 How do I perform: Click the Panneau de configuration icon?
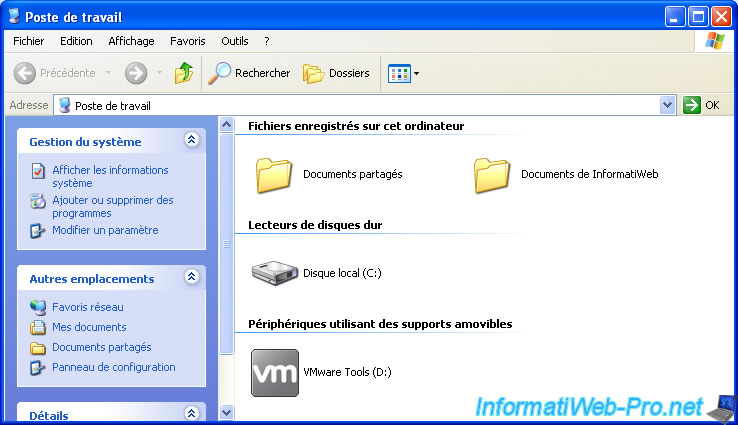(38, 368)
